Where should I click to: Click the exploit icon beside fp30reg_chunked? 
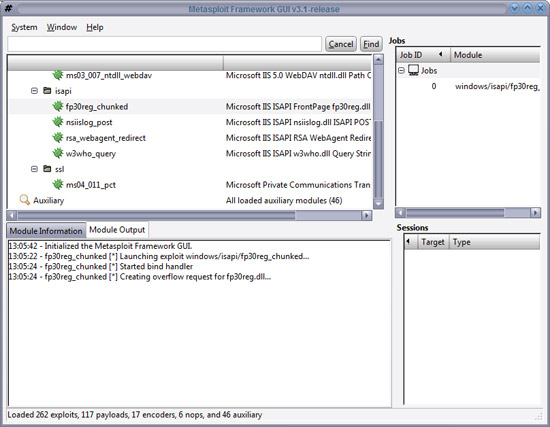[58, 106]
